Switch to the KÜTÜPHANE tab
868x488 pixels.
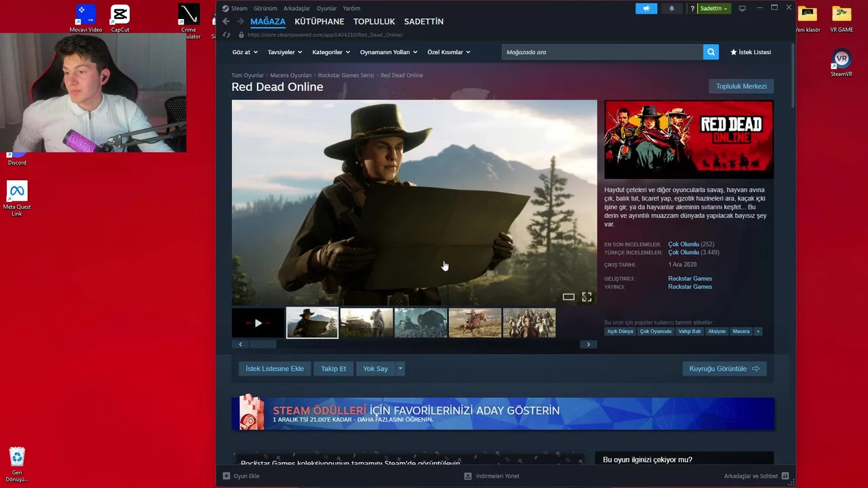pyautogui.click(x=319, y=22)
